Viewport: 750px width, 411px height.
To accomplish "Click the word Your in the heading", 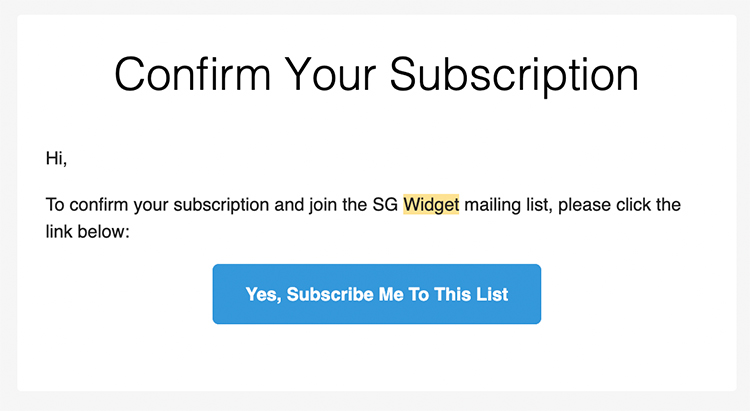I will 330,75.
